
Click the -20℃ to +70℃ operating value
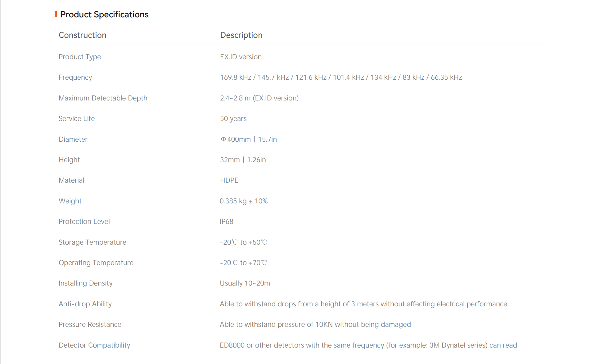[x=243, y=263]
